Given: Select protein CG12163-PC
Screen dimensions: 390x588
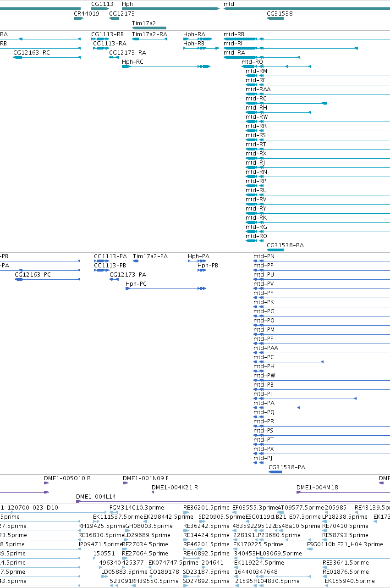Looking at the screenshot, I should pos(33,274).
